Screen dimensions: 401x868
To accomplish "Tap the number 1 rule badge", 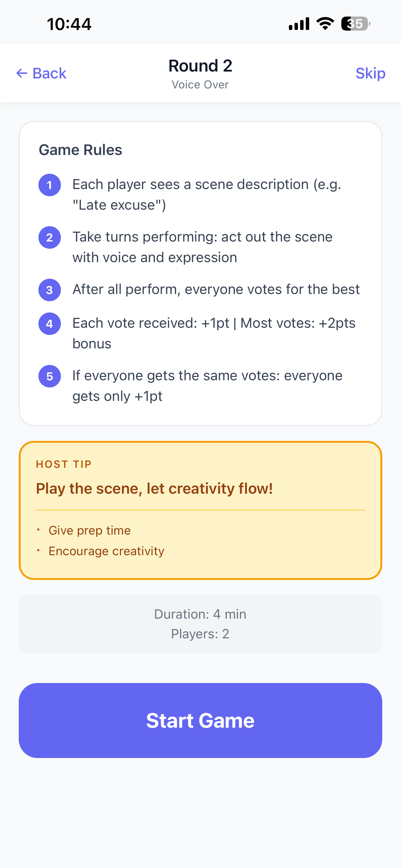I will pyautogui.click(x=49, y=185).
